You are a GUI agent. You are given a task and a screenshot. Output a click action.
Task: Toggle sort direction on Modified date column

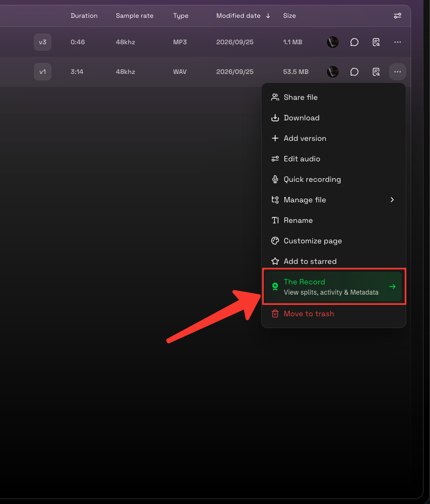(268, 16)
